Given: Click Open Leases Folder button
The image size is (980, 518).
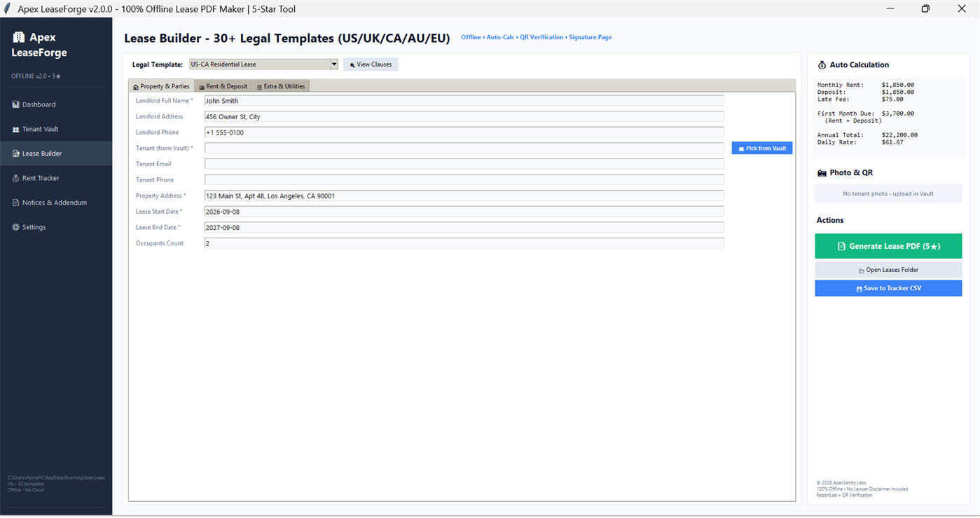Looking at the screenshot, I should (x=888, y=270).
